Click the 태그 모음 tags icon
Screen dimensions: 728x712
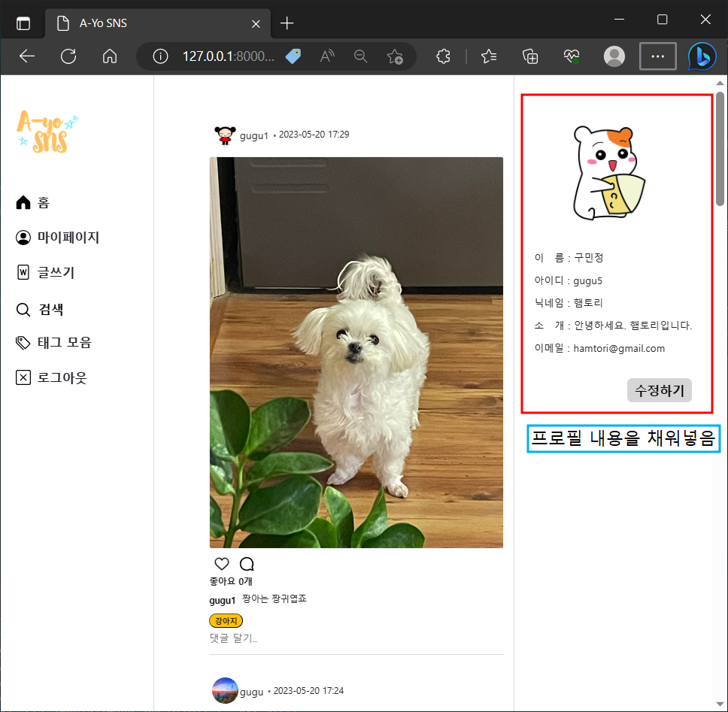click(24, 342)
